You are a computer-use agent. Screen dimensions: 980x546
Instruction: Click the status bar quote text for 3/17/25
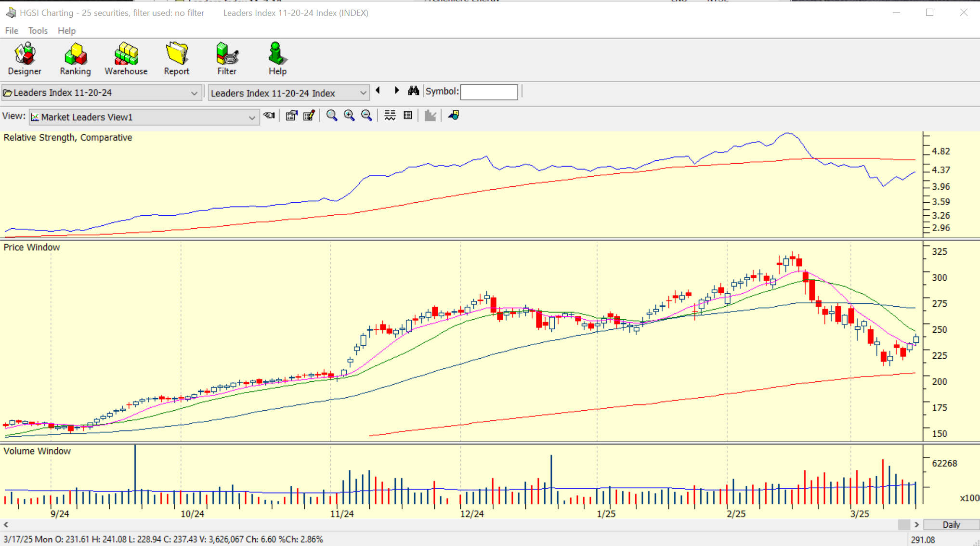163,539
